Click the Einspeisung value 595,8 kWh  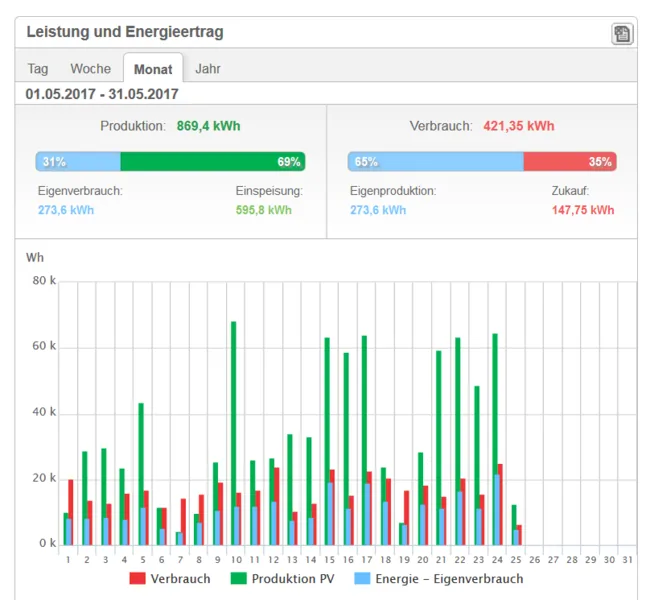tap(264, 210)
